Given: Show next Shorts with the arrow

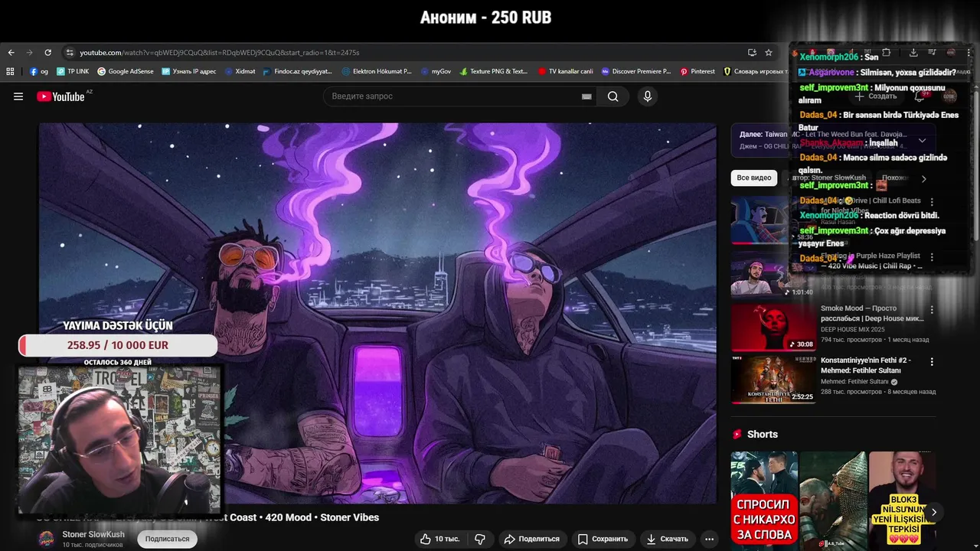Looking at the screenshot, I should pos(933,512).
